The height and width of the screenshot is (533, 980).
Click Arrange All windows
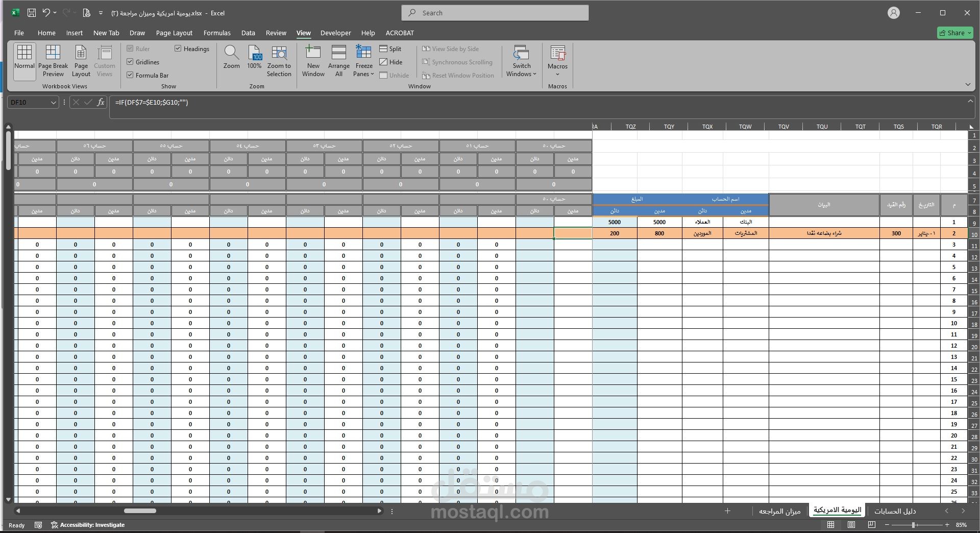point(339,61)
